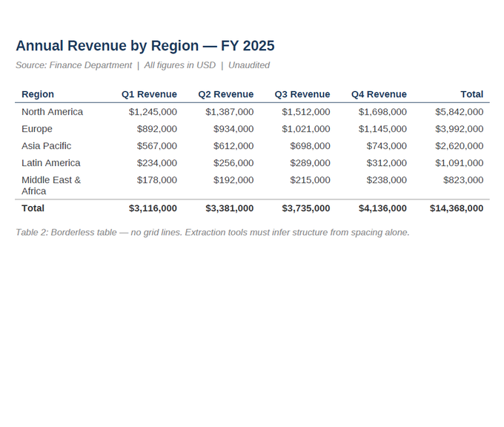The width and height of the screenshot is (504, 427).
Task: Click the Q1 Revenue column header
Action: point(149,94)
